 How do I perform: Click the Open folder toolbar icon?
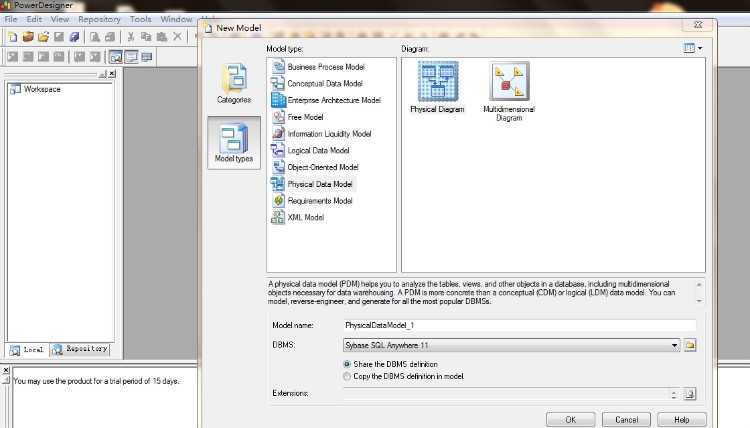(x=44, y=37)
